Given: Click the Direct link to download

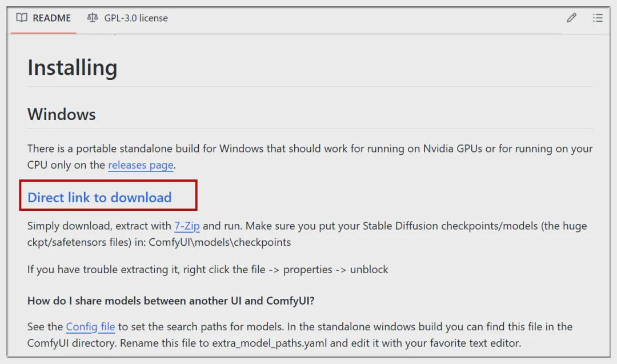Looking at the screenshot, I should pos(99,197).
